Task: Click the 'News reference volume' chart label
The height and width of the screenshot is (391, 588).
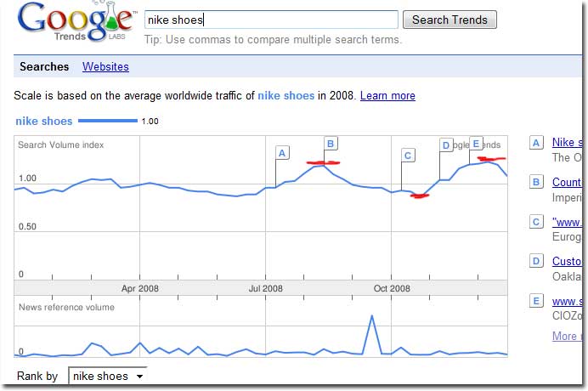Action: [x=66, y=308]
